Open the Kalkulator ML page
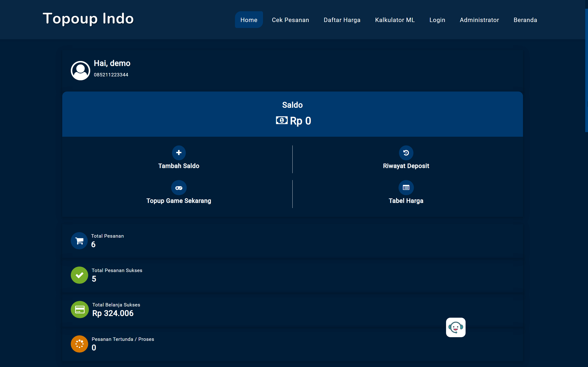This screenshot has height=367, width=588. coord(395,20)
